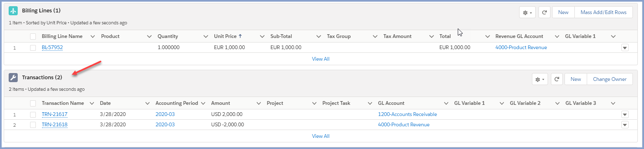Open Transactions list settings gear

click(x=540, y=79)
